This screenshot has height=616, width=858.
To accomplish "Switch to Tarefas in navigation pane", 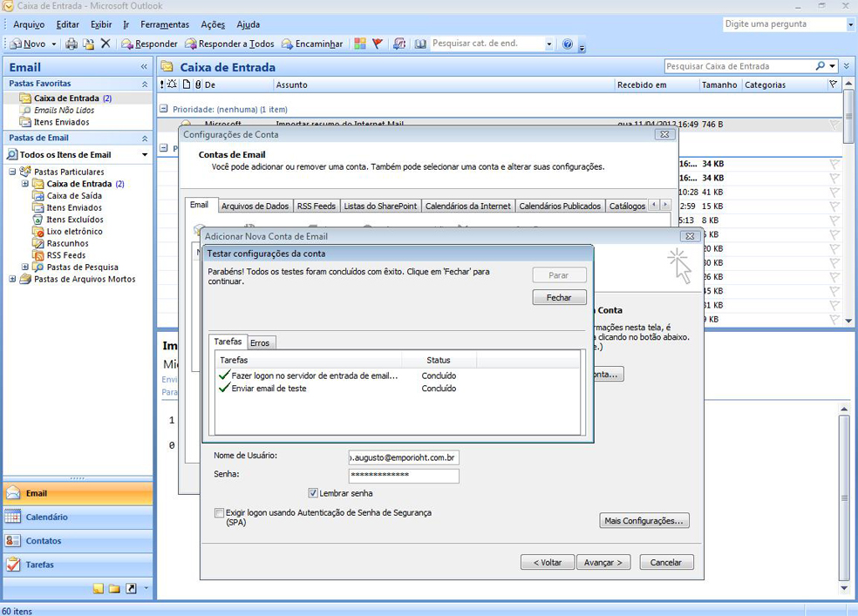I will point(78,565).
